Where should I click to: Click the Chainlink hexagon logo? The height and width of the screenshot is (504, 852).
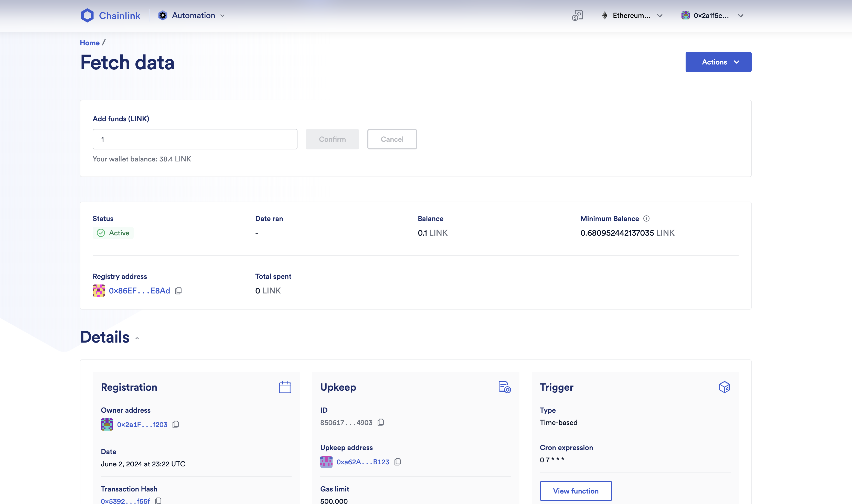pos(87,15)
